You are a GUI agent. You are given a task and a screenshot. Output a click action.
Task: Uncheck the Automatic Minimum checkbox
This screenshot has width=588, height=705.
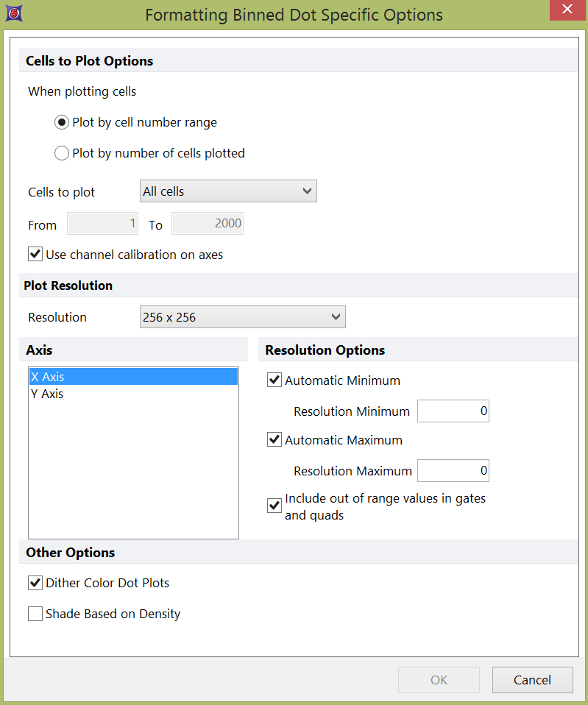pyautogui.click(x=274, y=380)
